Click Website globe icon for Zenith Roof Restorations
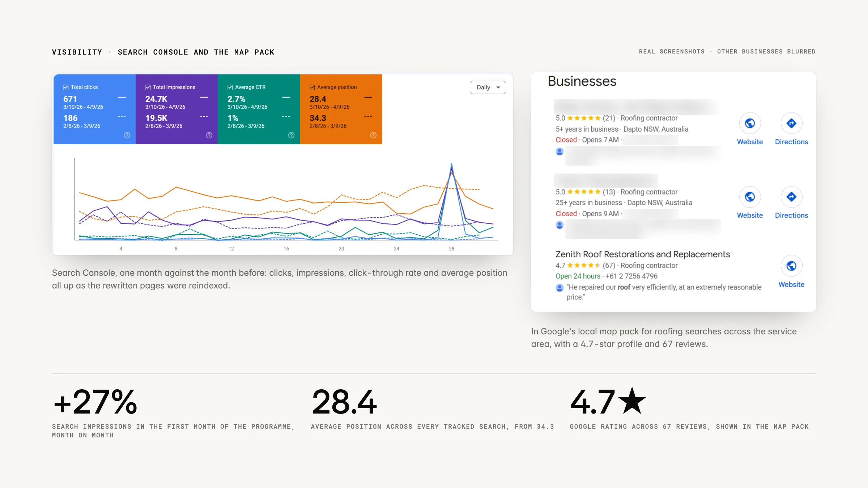The image size is (868, 488). point(791,266)
